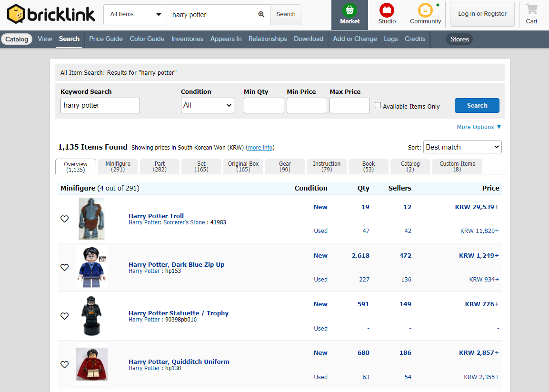Image resolution: width=549 pixels, height=392 pixels.
Task: Click Log in or Register
Action: 482,14
